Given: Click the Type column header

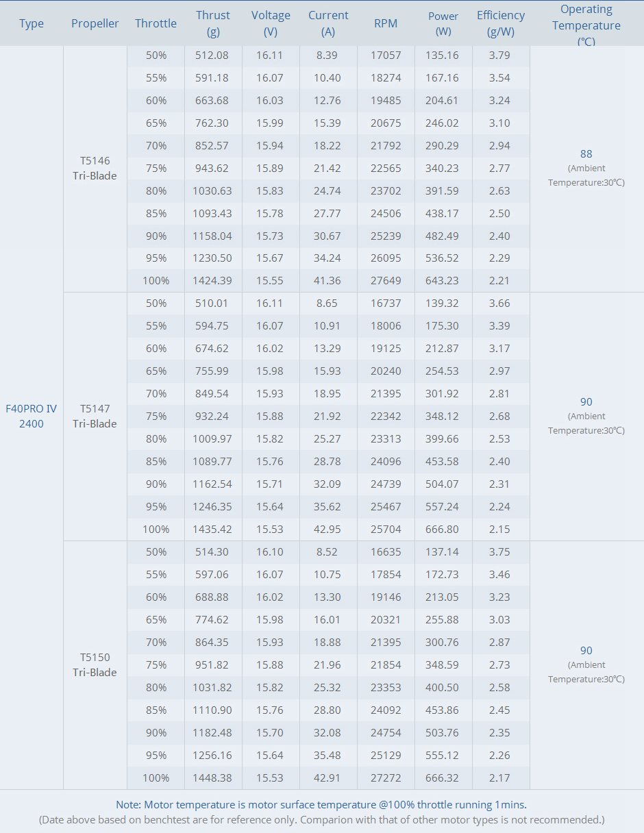Looking at the screenshot, I should [x=32, y=23].
